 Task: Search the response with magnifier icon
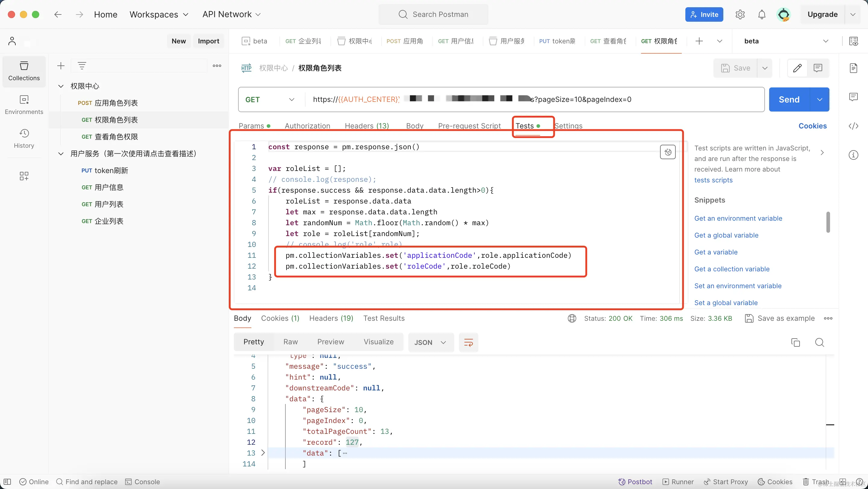tap(819, 342)
